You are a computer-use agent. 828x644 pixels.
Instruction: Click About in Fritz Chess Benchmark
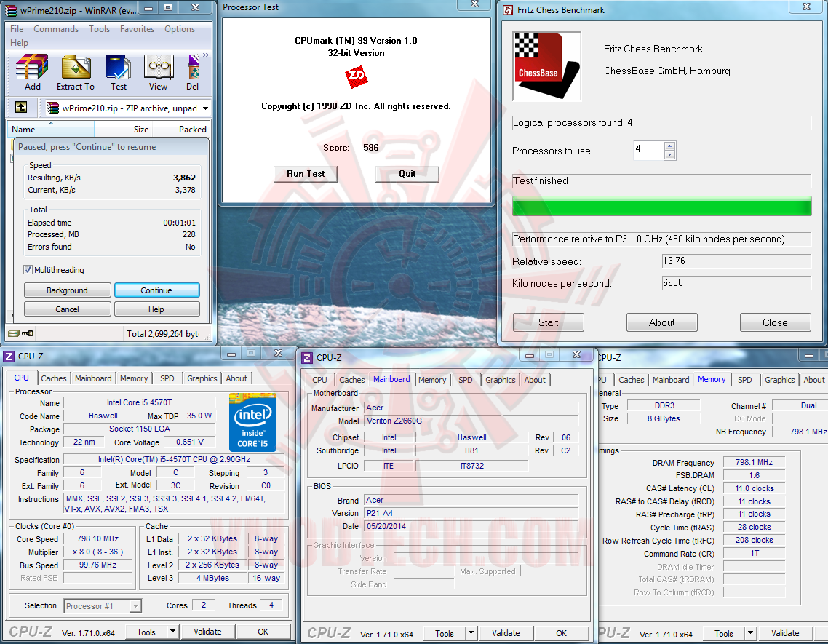pyautogui.click(x=661, y=322)
